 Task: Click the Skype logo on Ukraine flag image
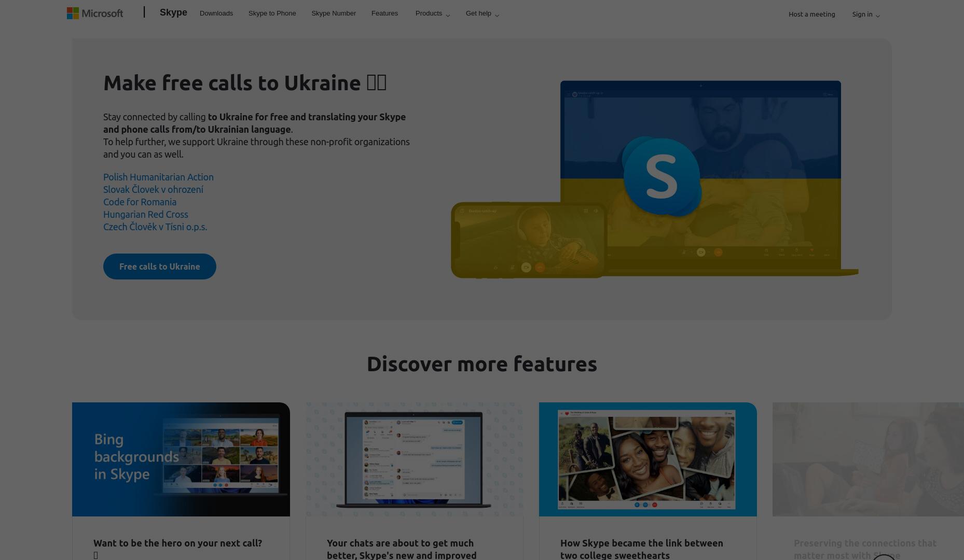coord(662,176)
